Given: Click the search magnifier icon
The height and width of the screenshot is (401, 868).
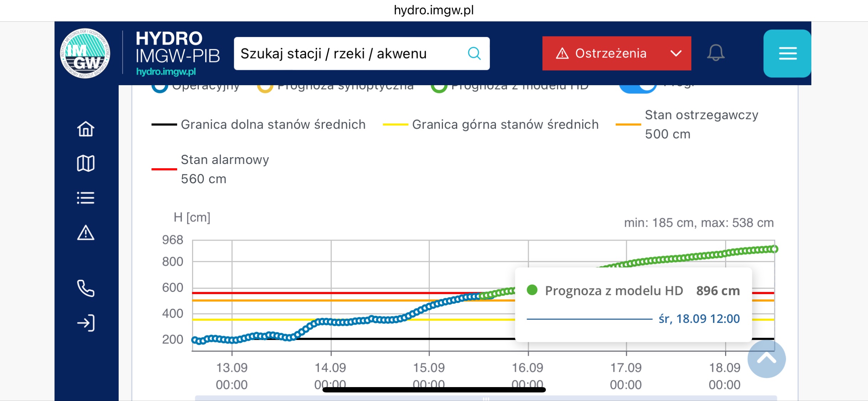Looking at the screenshot, I should click(x=474, y=53).
